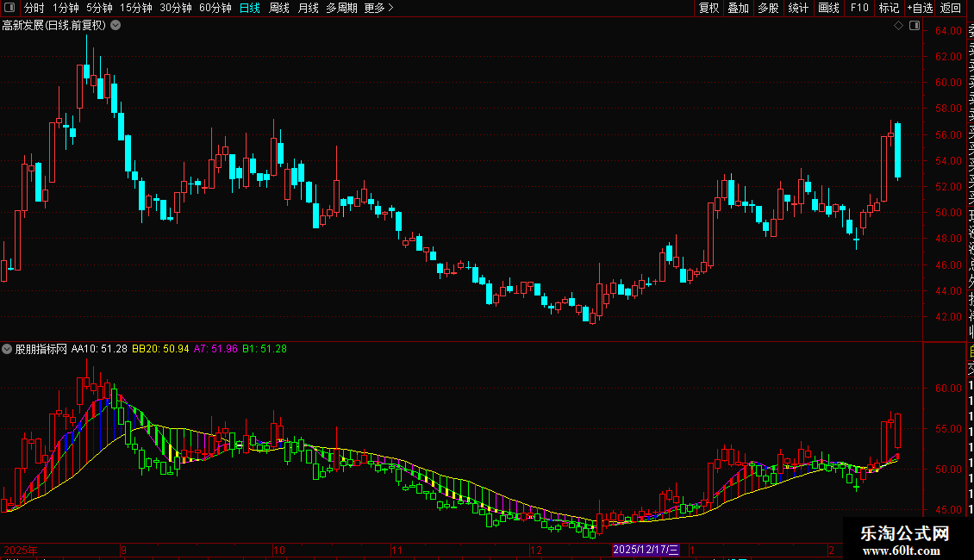The image size is (974, 560).
Task: Click the 股朋指标网 indicator name
Action: click(x=41, y=349)
